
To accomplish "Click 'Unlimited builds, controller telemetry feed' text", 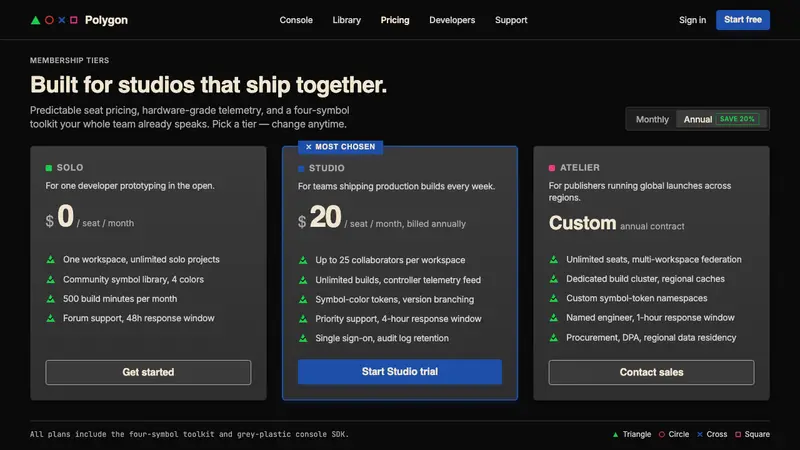I will click(398, 280).
